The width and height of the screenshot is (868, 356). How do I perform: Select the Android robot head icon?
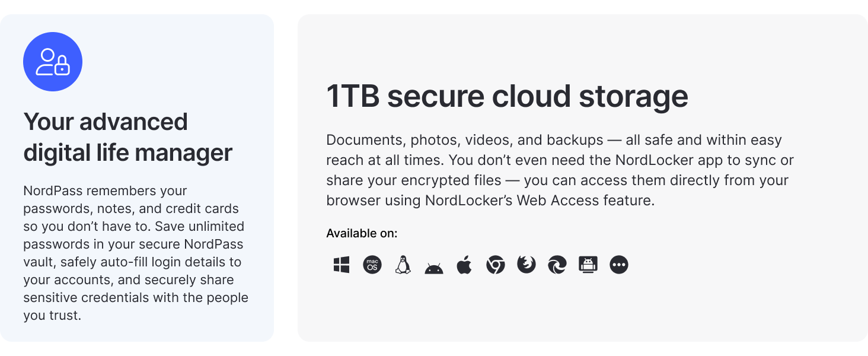coord(434,268)
